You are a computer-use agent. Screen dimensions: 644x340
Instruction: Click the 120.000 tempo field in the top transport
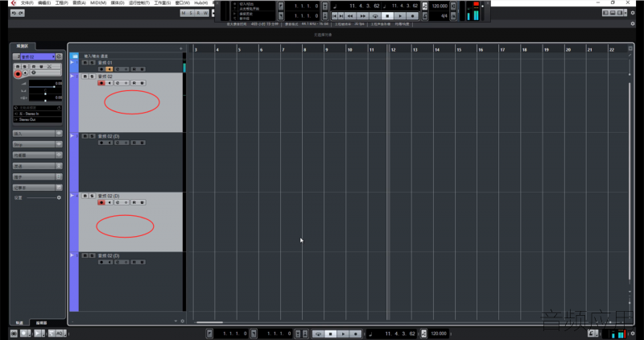440,6
